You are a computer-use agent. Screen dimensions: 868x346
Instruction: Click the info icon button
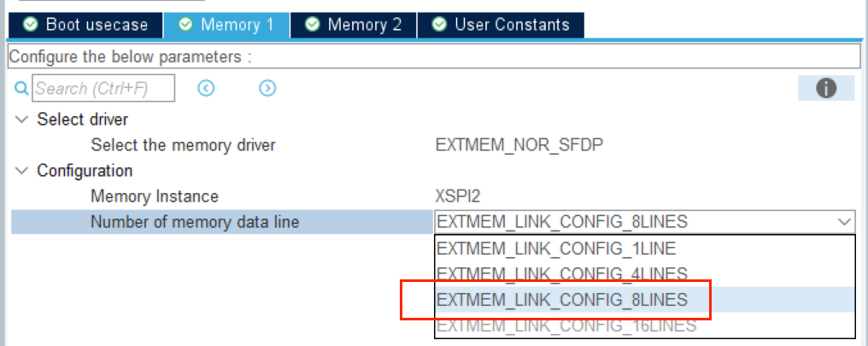[x=825, y=88]
